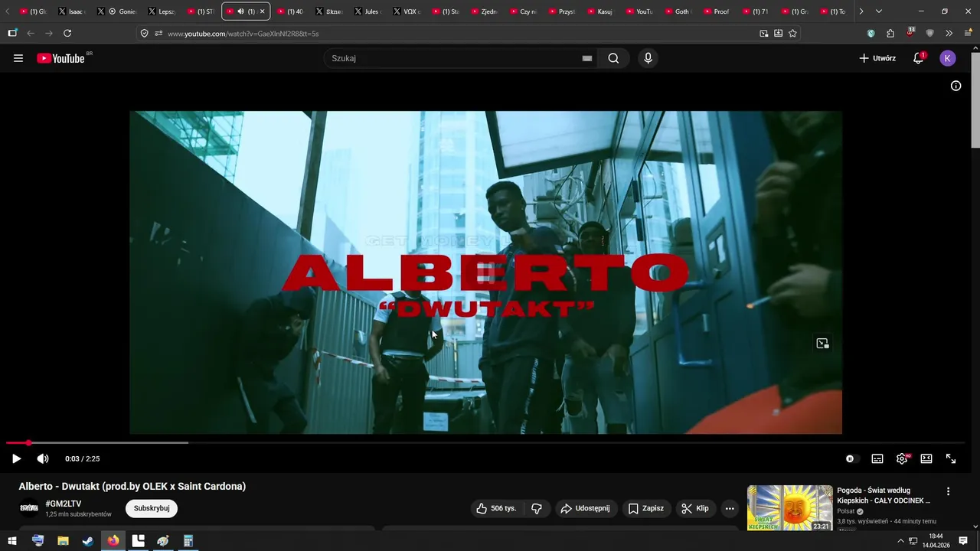Switch to the Zjedn YouTube tab
Image resolution: width=980 pixels, height=551 pixels.
coord(484,11)
